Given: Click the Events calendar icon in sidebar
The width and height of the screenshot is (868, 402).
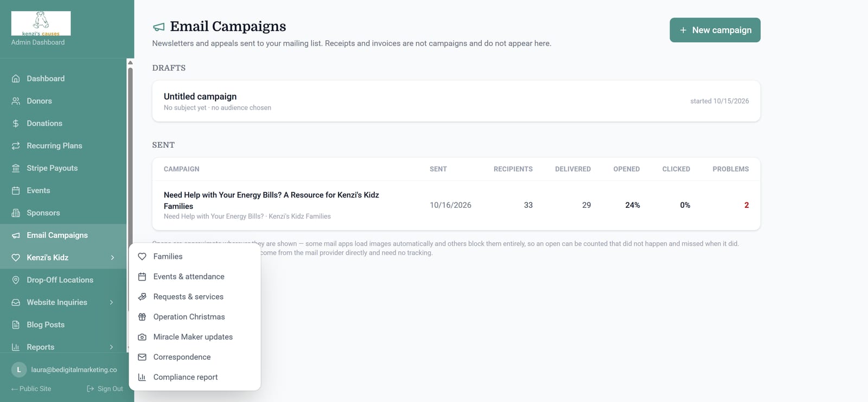Looking at the screenshot, I should [16, 190].
